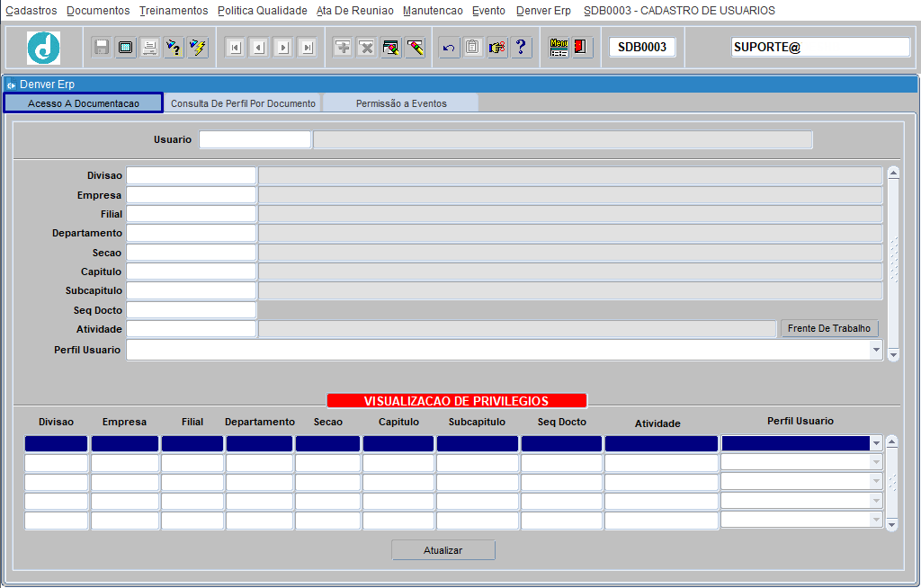Open Help with the question mark icon

click(521, 47)
